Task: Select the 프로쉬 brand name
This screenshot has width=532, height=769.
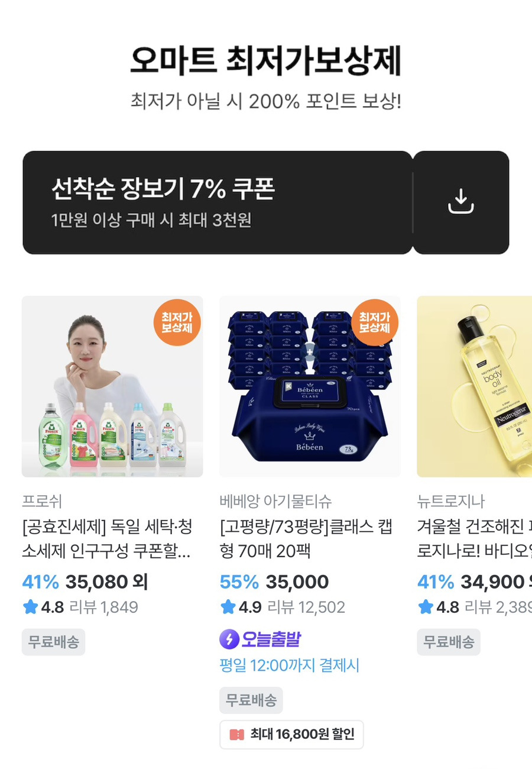Action: [x=42, y=502]
